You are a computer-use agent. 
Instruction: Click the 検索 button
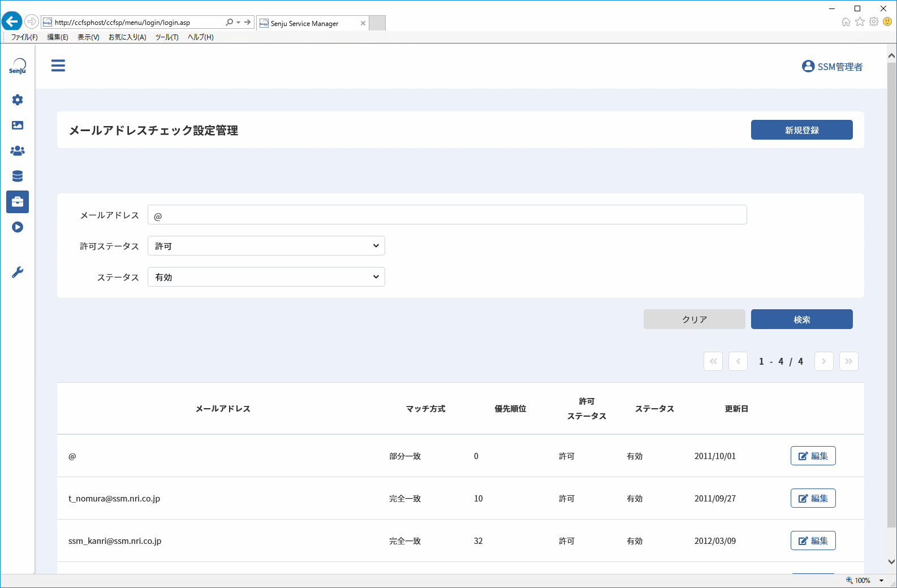tap(802, 319)
